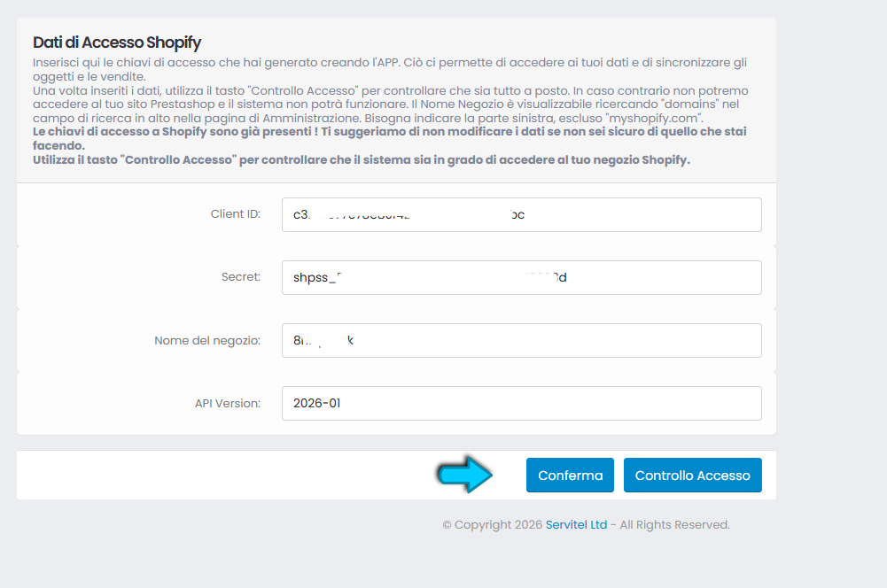Image resolution: width=887 pixels, height=588 pixels.
Task: Click the bold "Le chiavi di accesso" warning text
Action: pos(390,138)
